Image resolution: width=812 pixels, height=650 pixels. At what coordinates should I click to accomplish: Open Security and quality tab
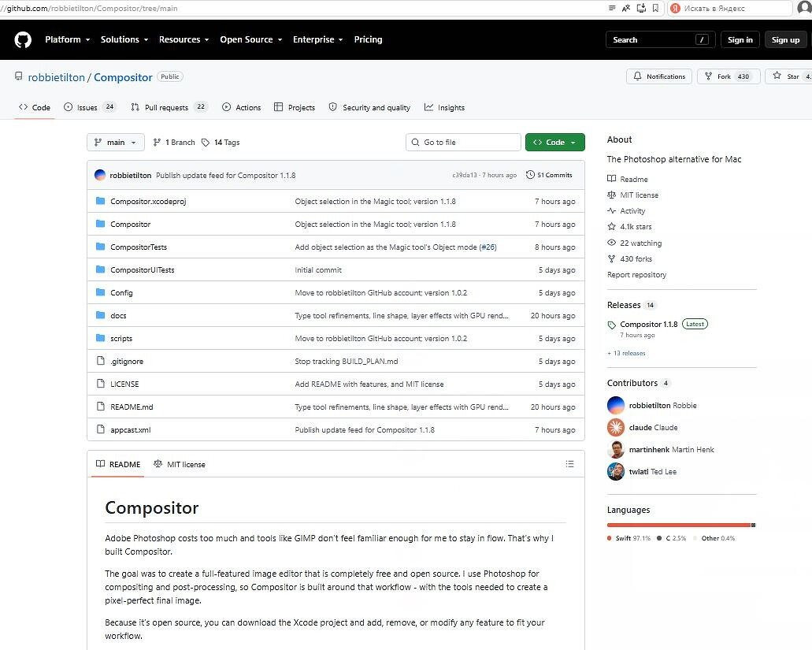coord(369,107)
